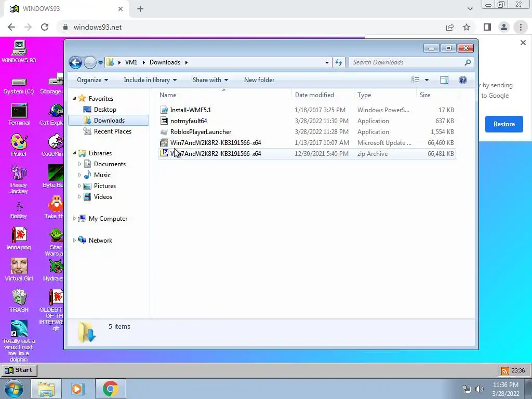Sort by the Size column header
This screenshot has height=399, width=532.
437,95
